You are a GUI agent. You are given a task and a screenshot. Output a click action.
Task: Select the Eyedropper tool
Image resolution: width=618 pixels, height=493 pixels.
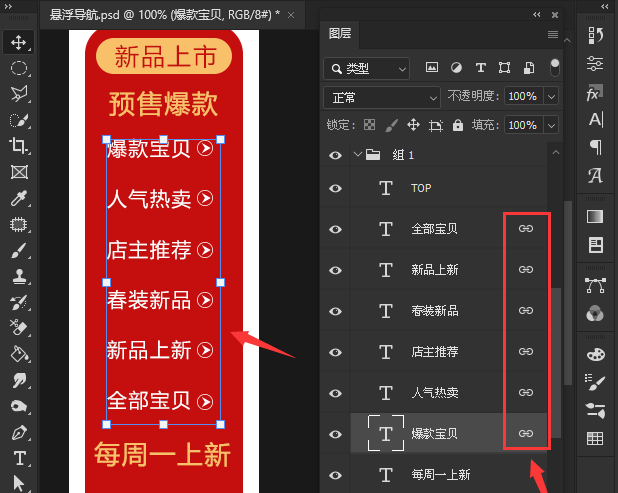18,198
